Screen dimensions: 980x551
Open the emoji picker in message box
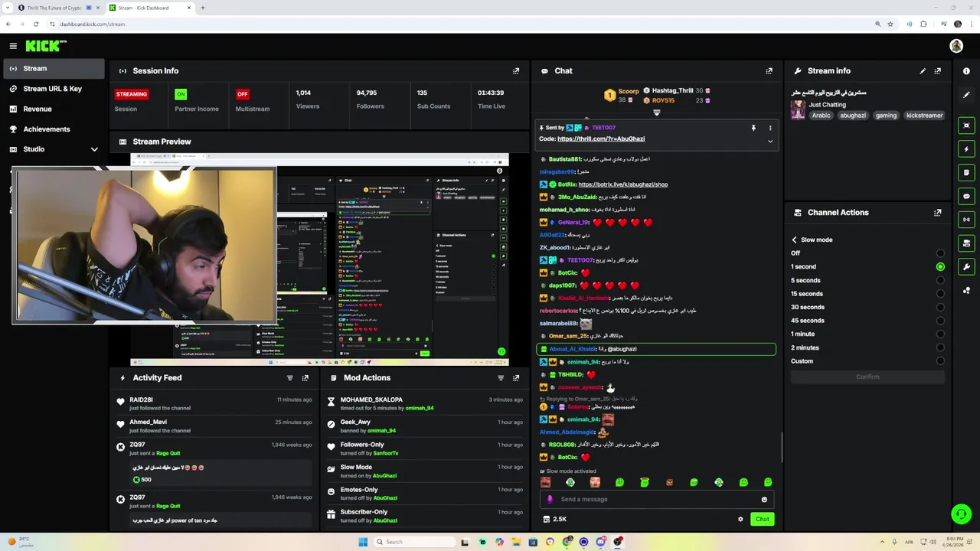(x=764, y=500)
